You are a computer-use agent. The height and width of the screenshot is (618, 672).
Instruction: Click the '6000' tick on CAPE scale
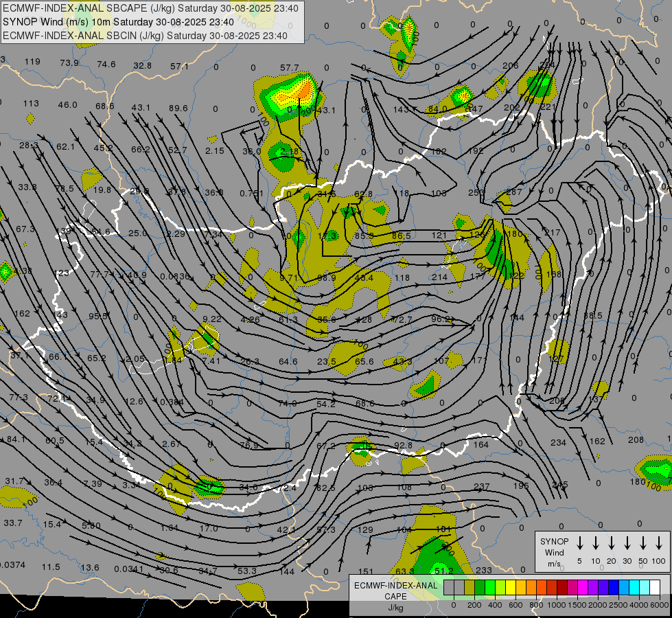tap(660, 605)
